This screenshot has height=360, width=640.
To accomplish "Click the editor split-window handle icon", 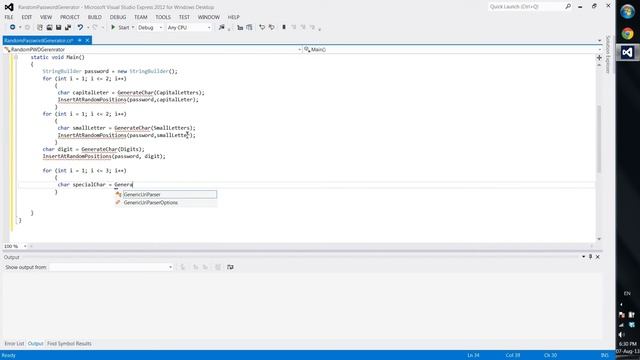I will [x=599, y=58].
